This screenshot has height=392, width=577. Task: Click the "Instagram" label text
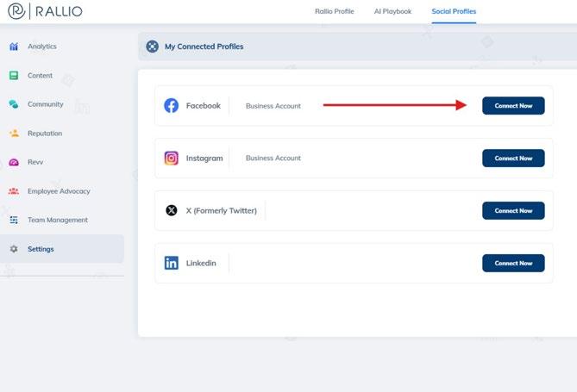[x=204, y=159]
